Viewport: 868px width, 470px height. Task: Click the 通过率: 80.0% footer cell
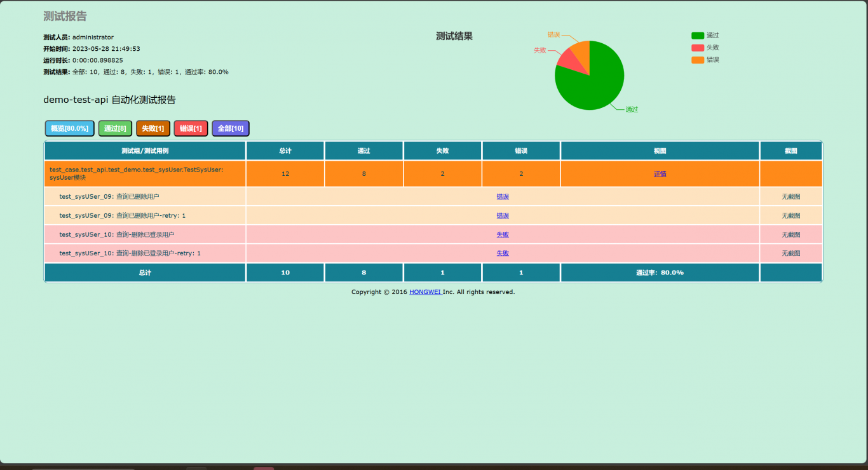click(x=660, y=272)
